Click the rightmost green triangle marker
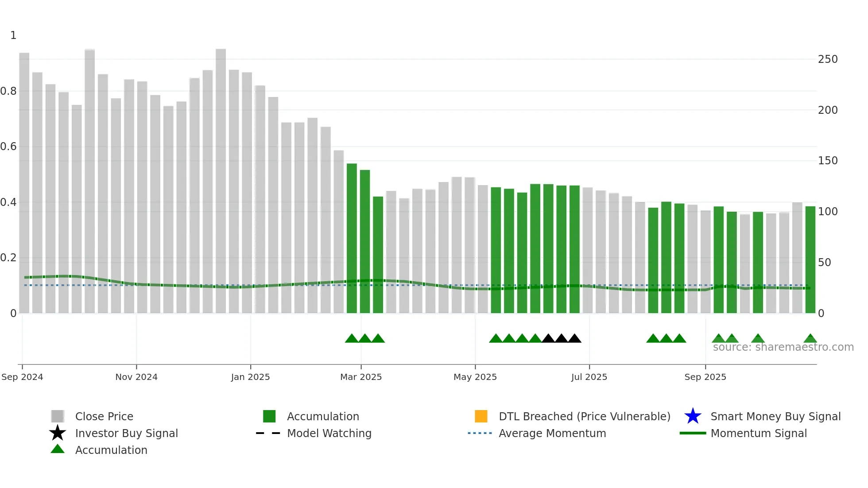This screenshot has width=868, height=488. [810, 339]
